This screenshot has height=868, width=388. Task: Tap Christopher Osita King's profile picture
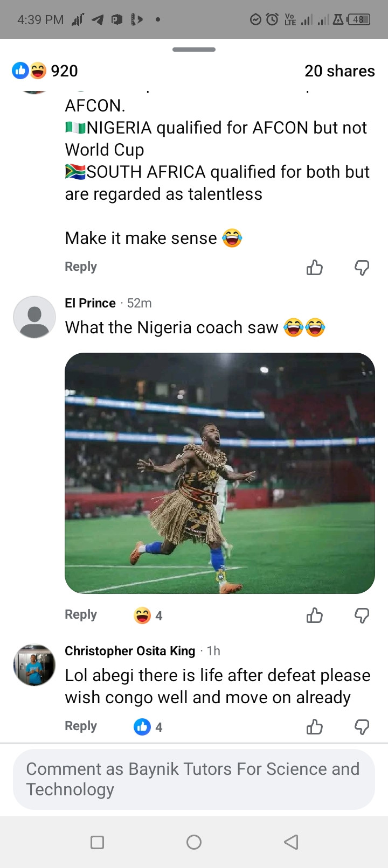click(34, 665)
